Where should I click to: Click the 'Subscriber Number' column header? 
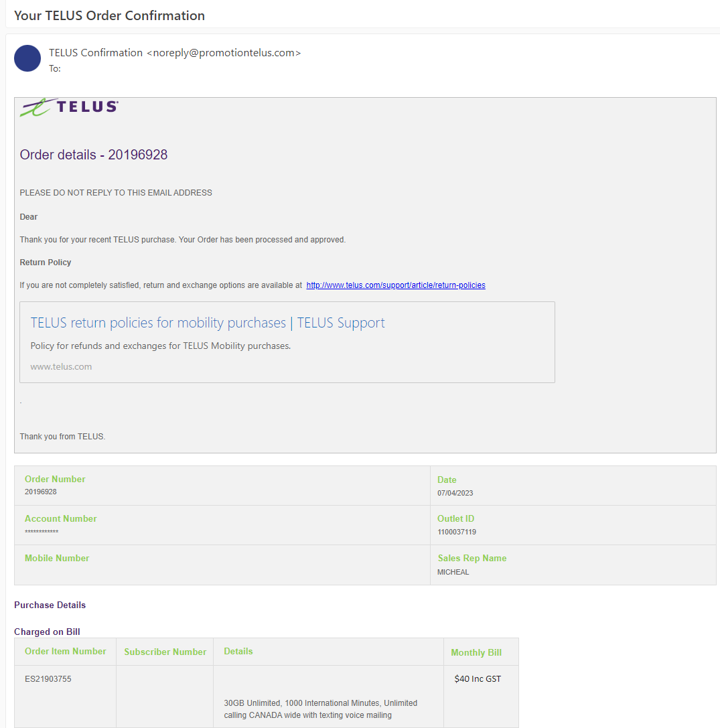(x=165, y=652)
